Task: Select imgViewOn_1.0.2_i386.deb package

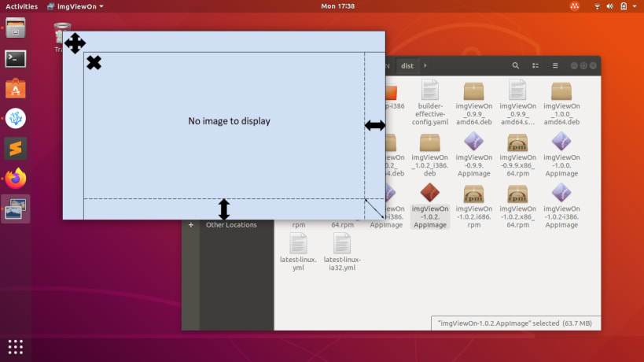Action: (429, 154)
